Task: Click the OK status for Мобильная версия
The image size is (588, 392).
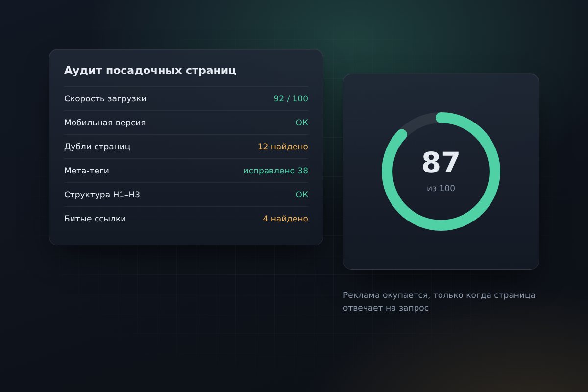Action: point(302,122)
